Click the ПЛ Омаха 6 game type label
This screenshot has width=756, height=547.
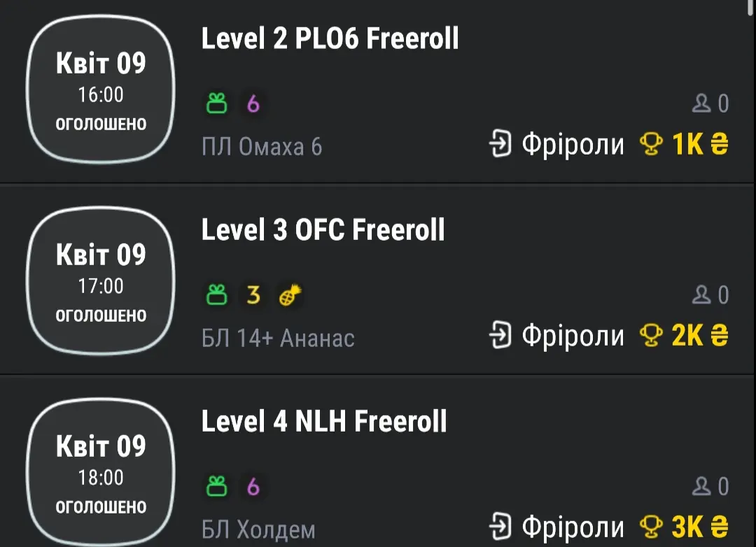[262, 147]
